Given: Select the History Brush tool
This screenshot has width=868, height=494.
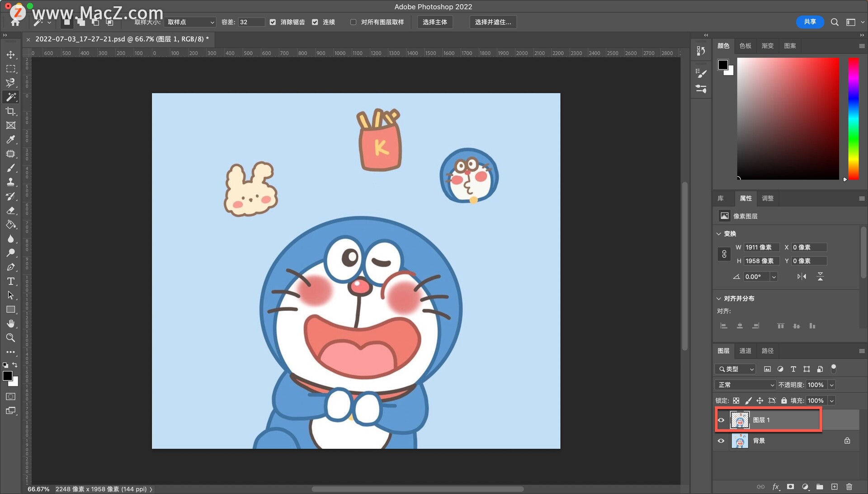Looking at the screenshot, I should [x=10, y=196].
